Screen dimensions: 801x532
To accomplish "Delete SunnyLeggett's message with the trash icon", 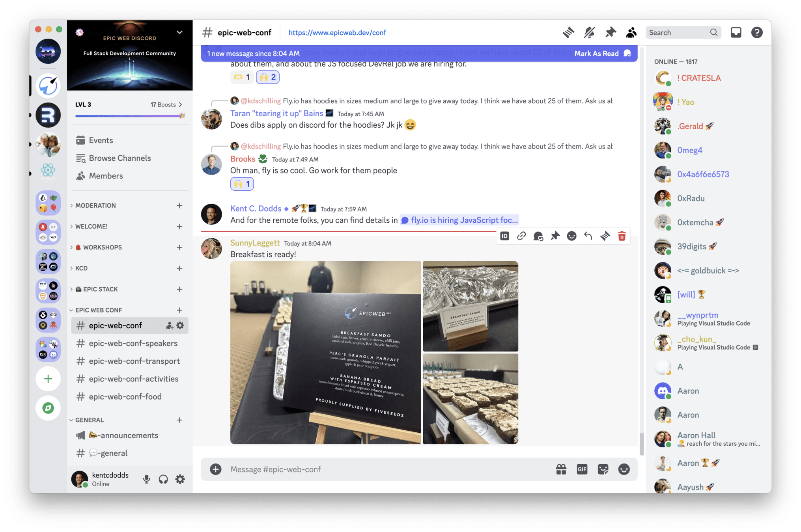I will click(622, 236).
